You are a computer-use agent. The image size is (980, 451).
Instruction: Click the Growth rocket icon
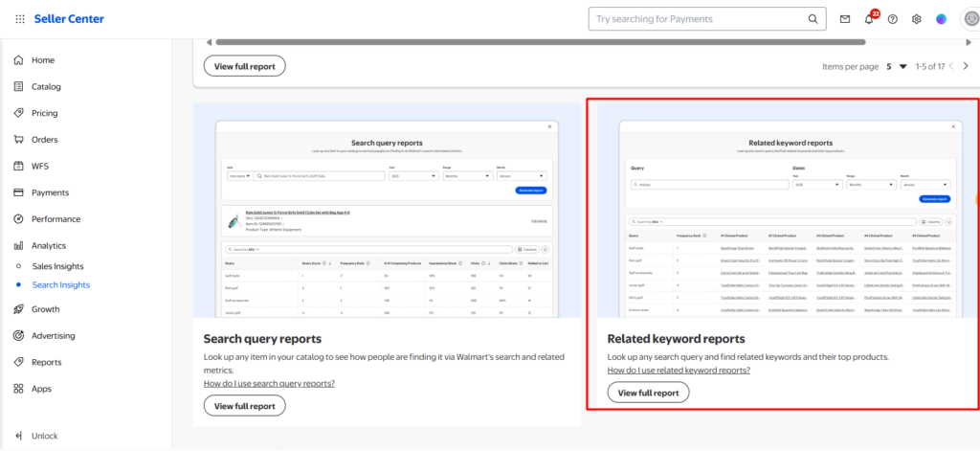click(19, 309)
